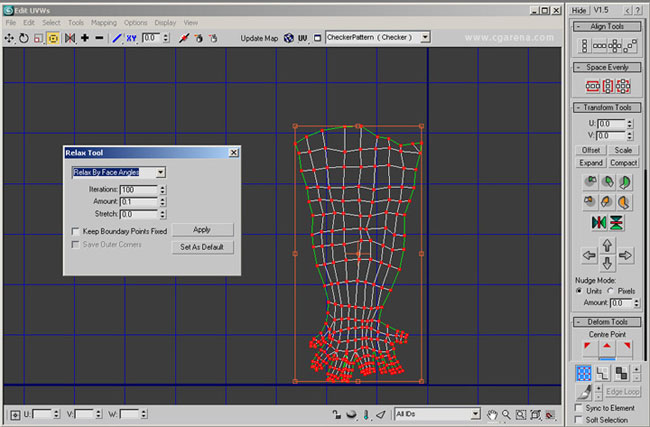Select top-center Centre Point option
This screenshot has width=650, height=427.
pyautogui.click(x=607, y=347)
